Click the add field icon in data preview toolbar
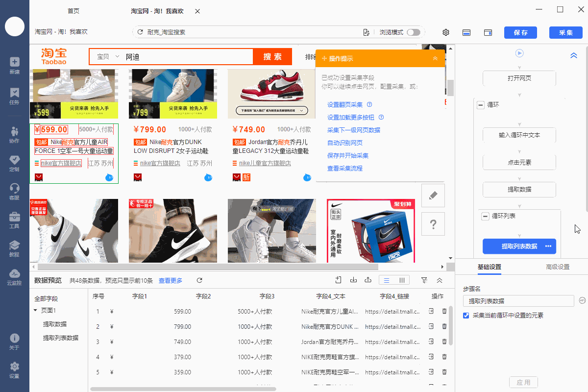The image size is (588, 392). pyautogui.click(x=338, y=280)
